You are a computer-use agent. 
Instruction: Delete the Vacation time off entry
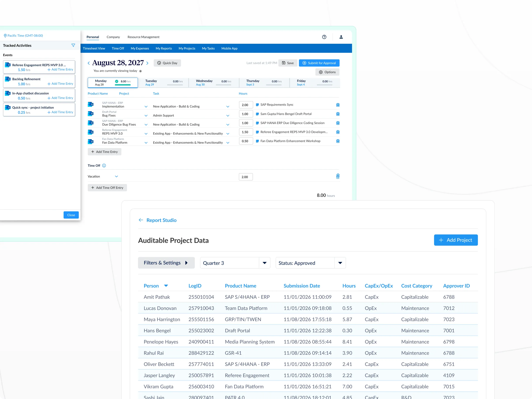pyautogui.click(x=338, y=176)
